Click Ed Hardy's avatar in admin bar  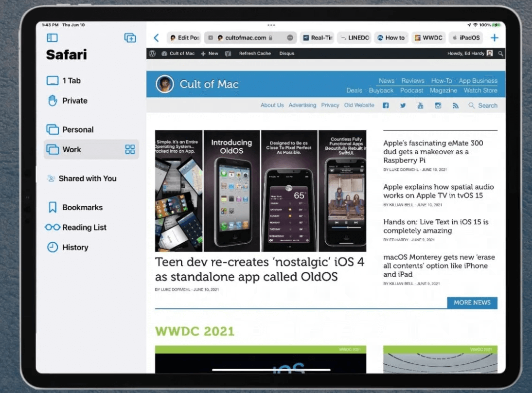[490, 54]
